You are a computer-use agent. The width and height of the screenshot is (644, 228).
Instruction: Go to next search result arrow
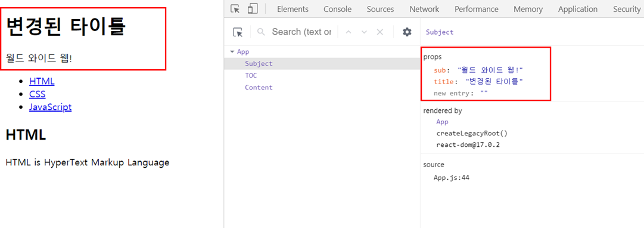coord(364,32)
